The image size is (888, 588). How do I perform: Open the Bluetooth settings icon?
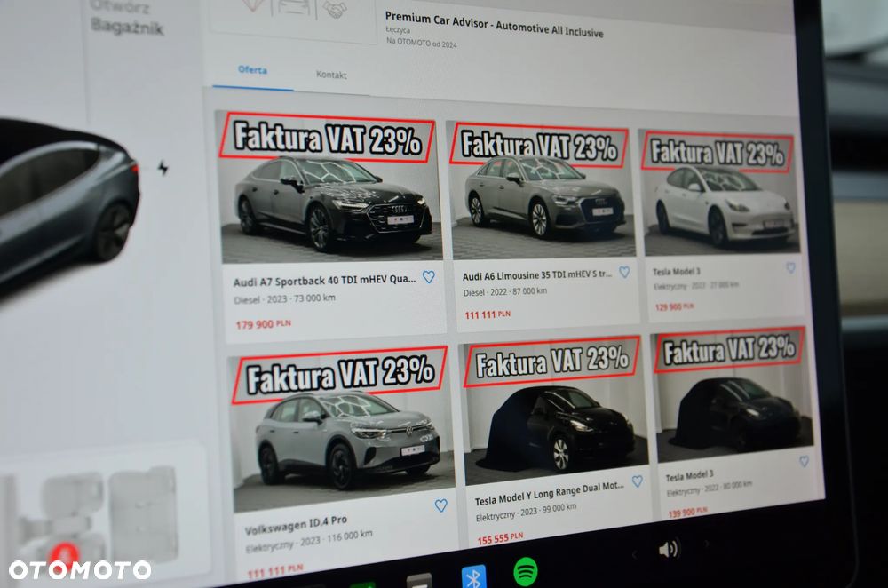(x=473, y=576)
